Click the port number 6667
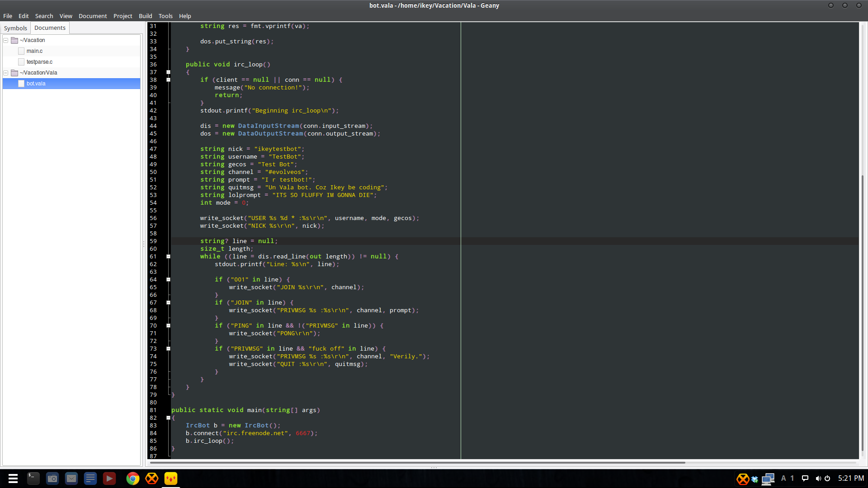This screenshot has width=868, height=488. click(x=303, y=433)
